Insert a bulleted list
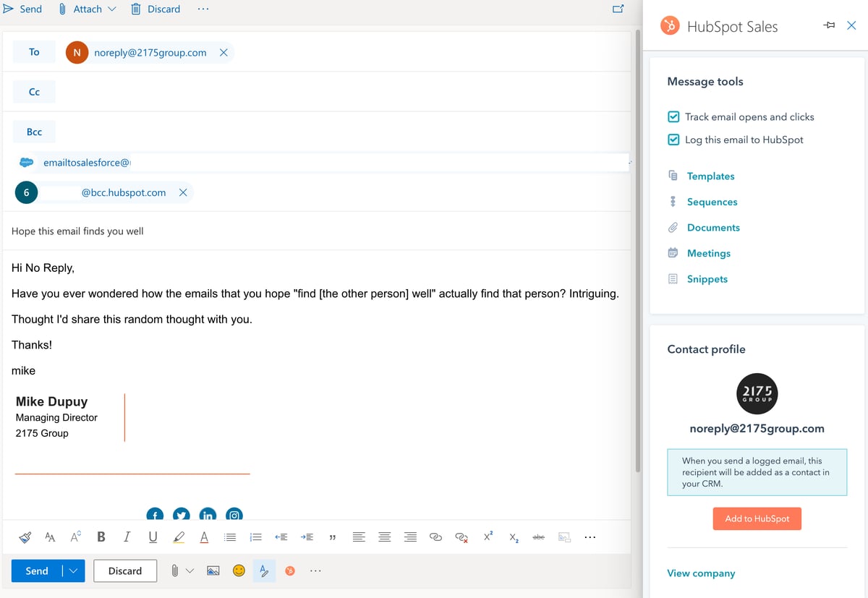The height and width of the screenshot is (598, 868). click(229, 537)
